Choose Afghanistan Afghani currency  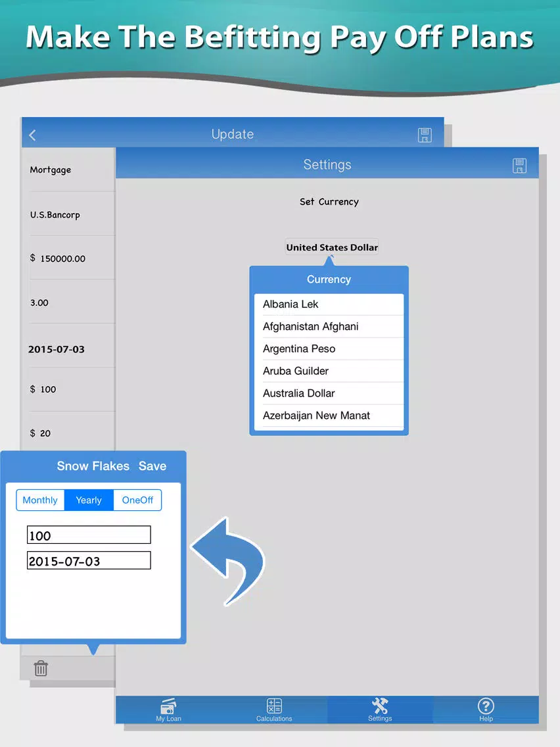click(329, 327)
